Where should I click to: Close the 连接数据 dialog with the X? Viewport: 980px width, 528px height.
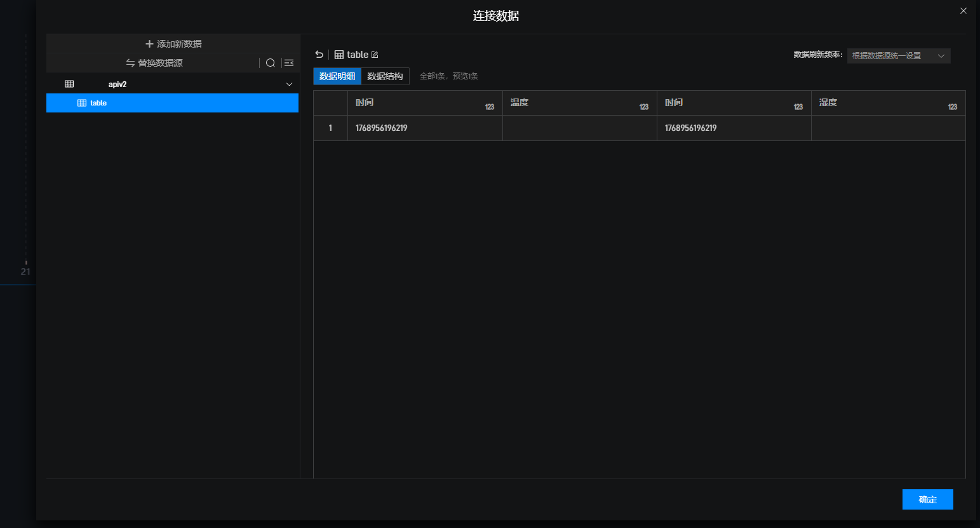963,11
